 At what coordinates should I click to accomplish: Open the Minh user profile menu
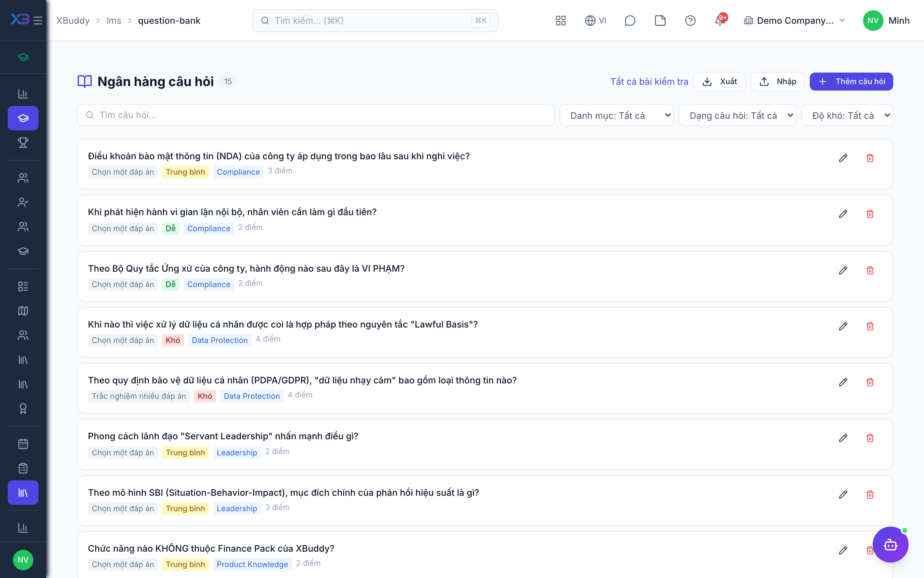click(886, 21)
